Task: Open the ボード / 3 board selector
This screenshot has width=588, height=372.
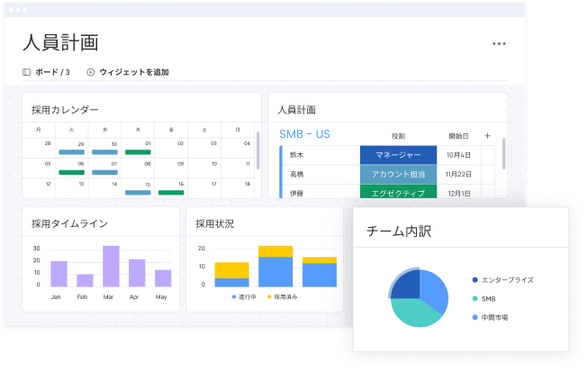Action: 52,72
